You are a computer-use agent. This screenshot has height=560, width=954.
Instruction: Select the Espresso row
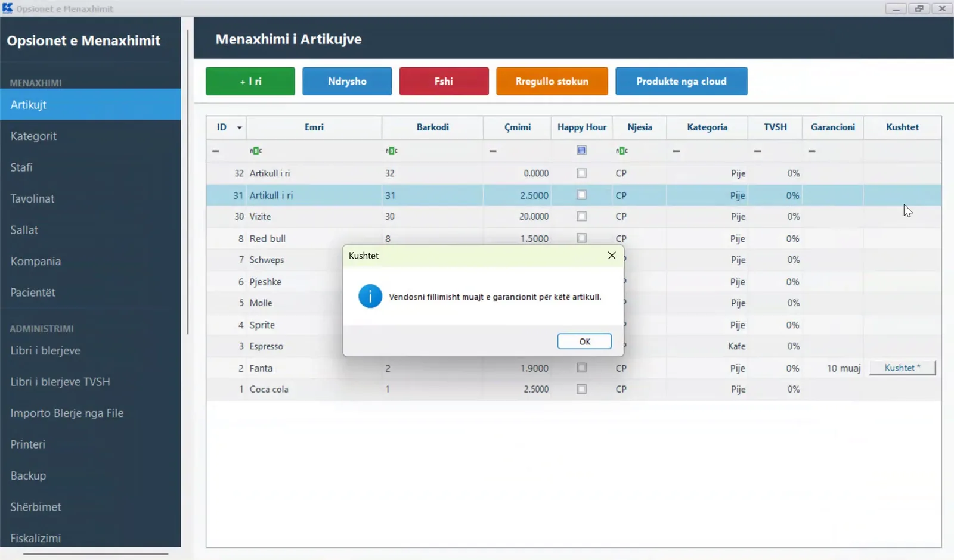(574, 346)
